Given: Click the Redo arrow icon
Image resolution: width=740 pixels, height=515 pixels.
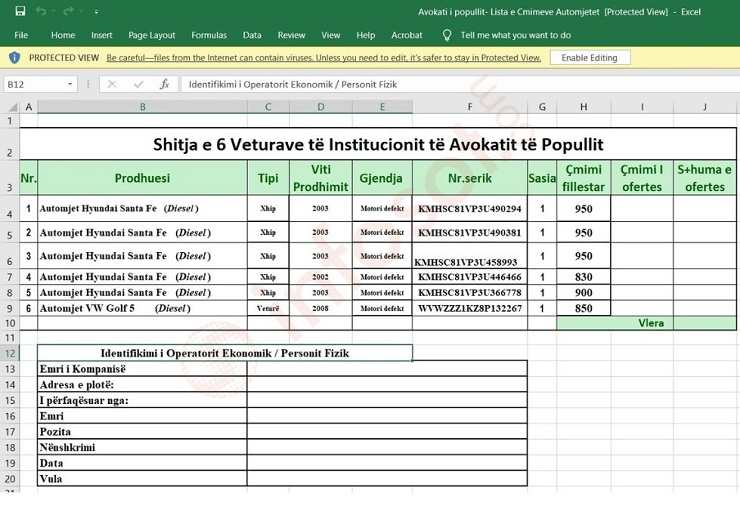Looking at the screenshot, I should tap(68, 12).
